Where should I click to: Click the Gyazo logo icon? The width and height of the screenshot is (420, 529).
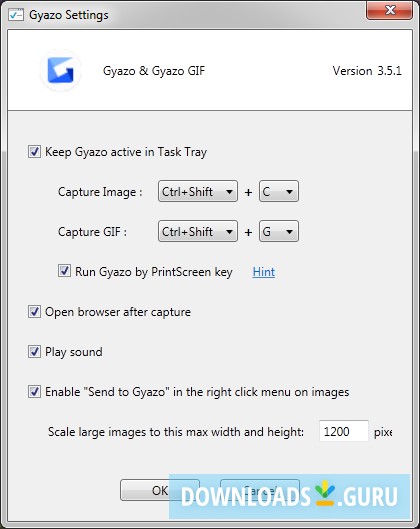[x=60, y=70]
